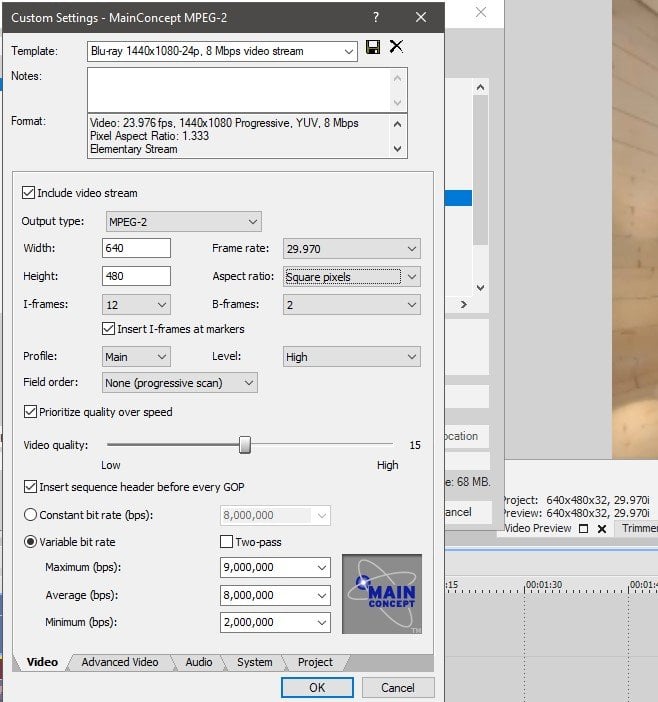Switch to the Project tab
This screenshot has width=658, height=702.
[x=315, y=662]
